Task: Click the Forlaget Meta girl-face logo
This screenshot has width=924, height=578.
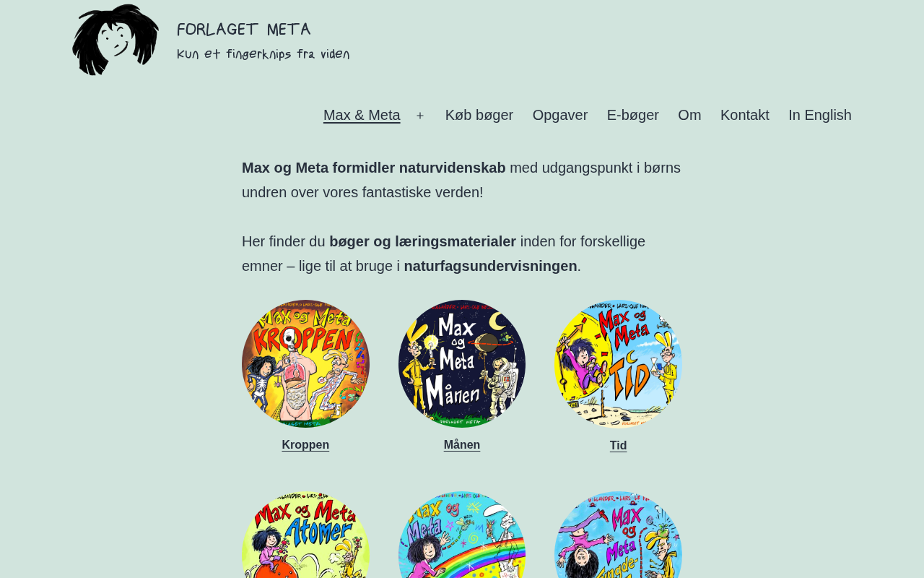Action: [x=115, y=40]
